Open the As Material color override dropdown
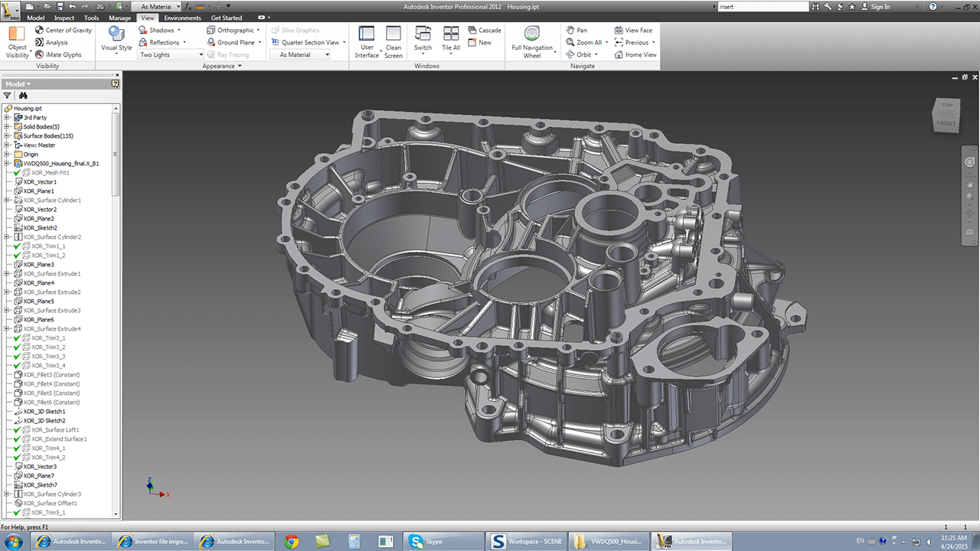This screenshot has width=980, height=551. click(299, 55)
